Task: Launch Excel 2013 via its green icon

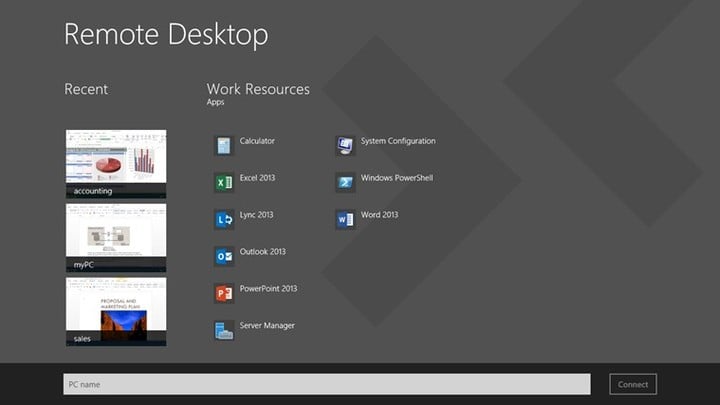Action: point(224,183)
